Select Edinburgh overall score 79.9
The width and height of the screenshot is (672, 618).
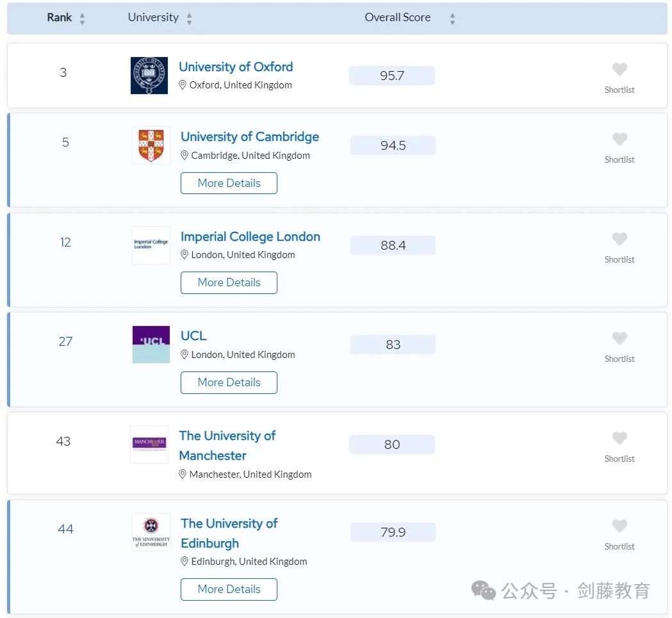(x=393, y=532)
